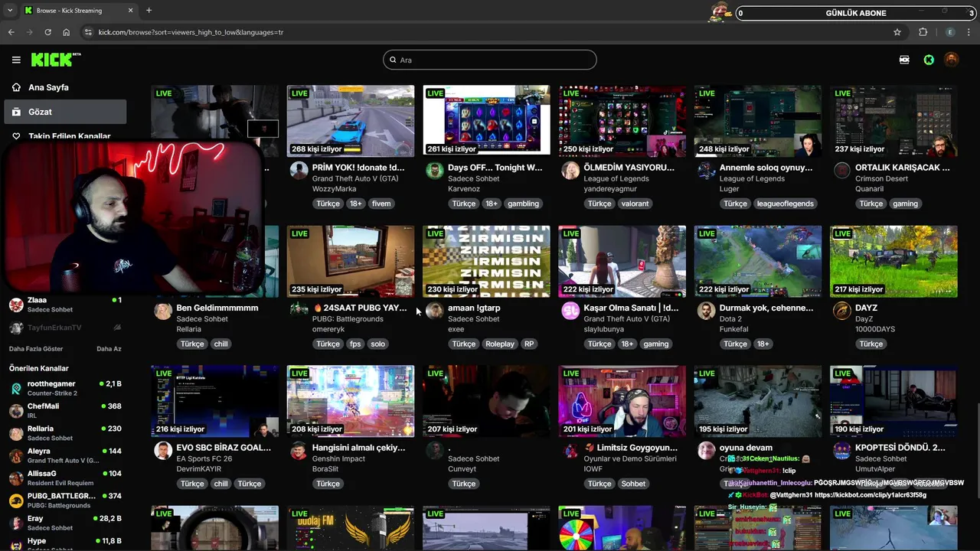
Task: Click the Kick logo
Action: [56, 60]
